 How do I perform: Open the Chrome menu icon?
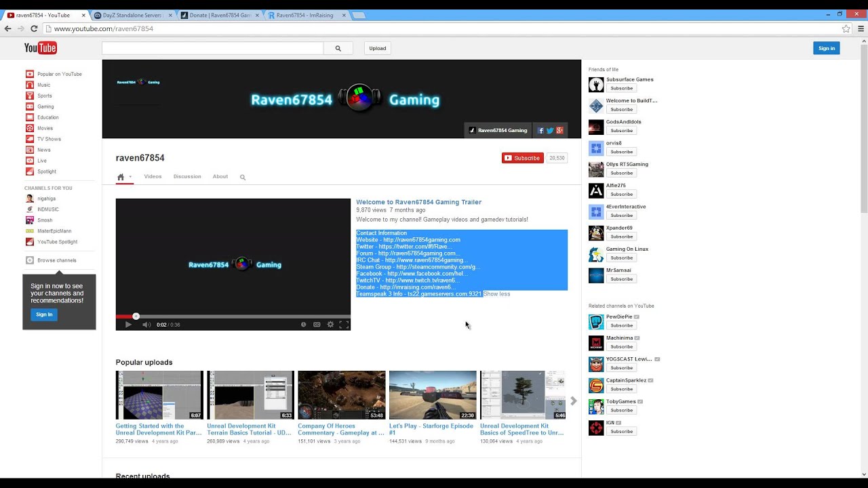pyautogui.click(x=861, y=28)
